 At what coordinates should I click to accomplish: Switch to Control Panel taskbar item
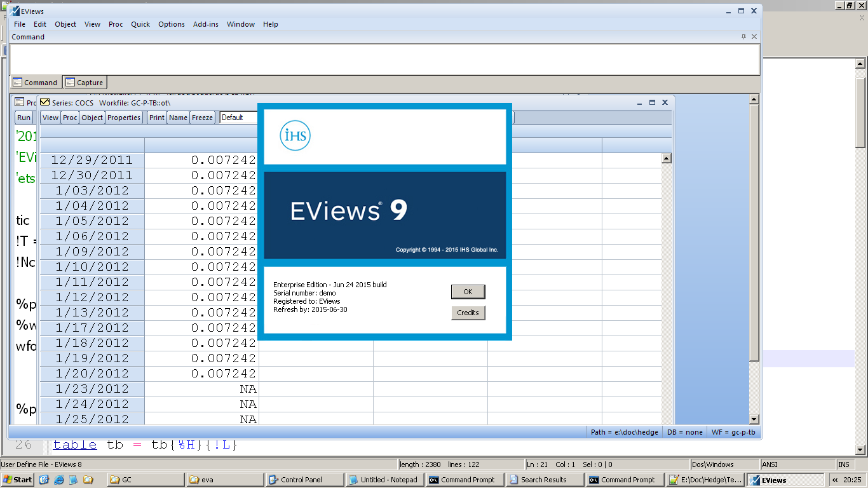[x=304, y=480]
